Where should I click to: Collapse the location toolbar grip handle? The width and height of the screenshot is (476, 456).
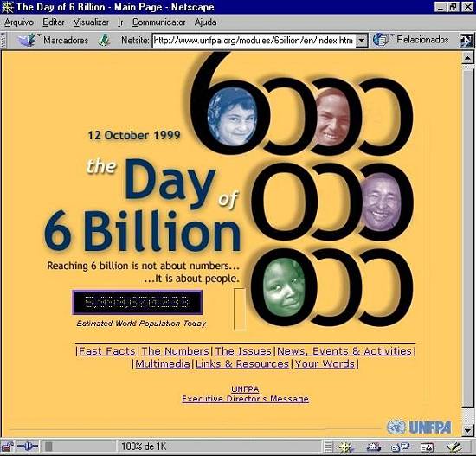[3, 40]
